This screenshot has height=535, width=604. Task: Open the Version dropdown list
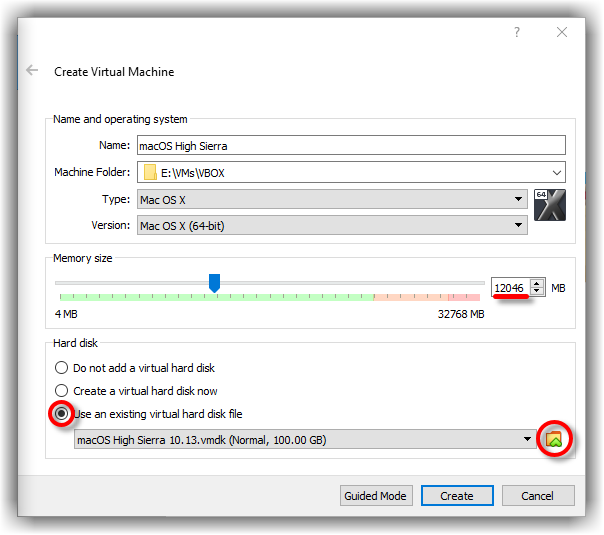(x=518, y=225)
